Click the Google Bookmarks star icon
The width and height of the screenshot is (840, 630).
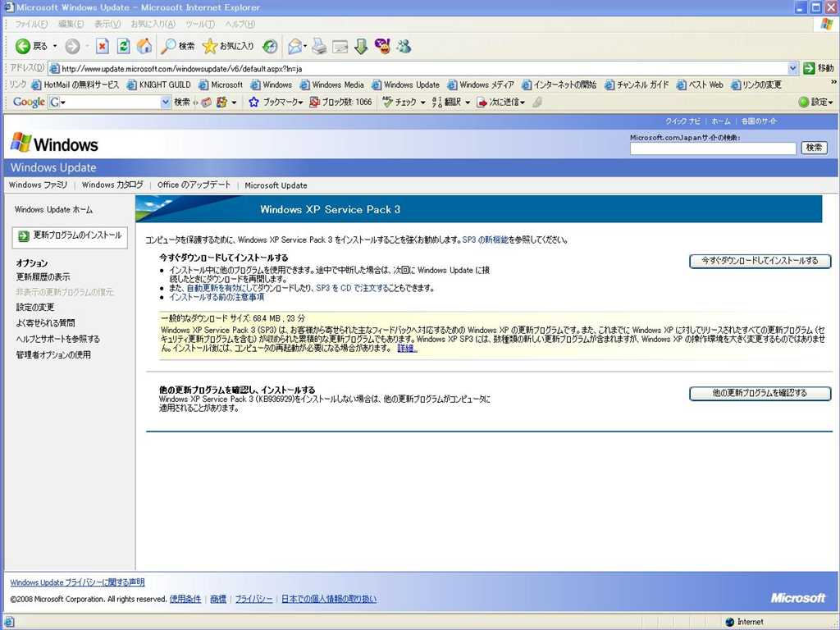(x=254, y=102)
